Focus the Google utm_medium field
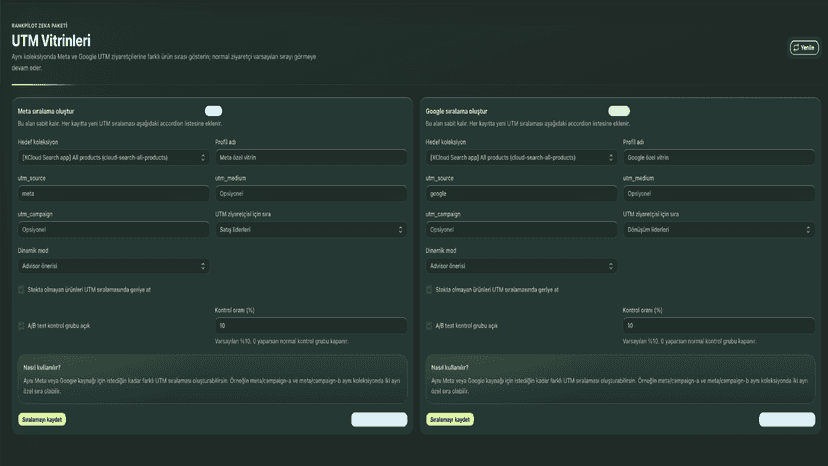The width and height of the screenshot is (828, 466). (718, 193)
